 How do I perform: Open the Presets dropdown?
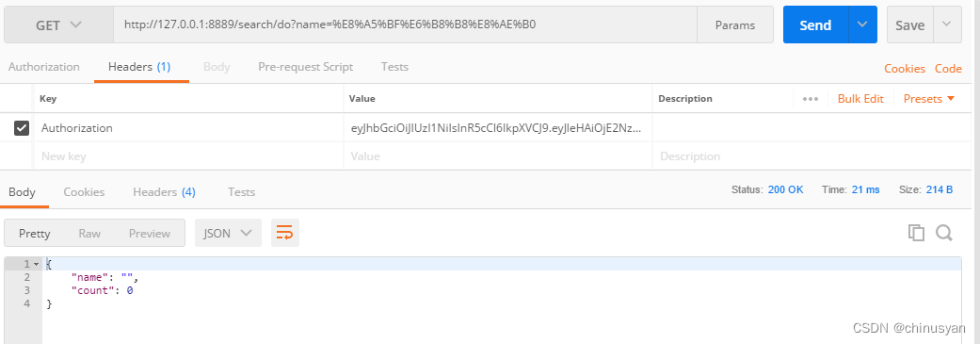(x=929, y=99)
